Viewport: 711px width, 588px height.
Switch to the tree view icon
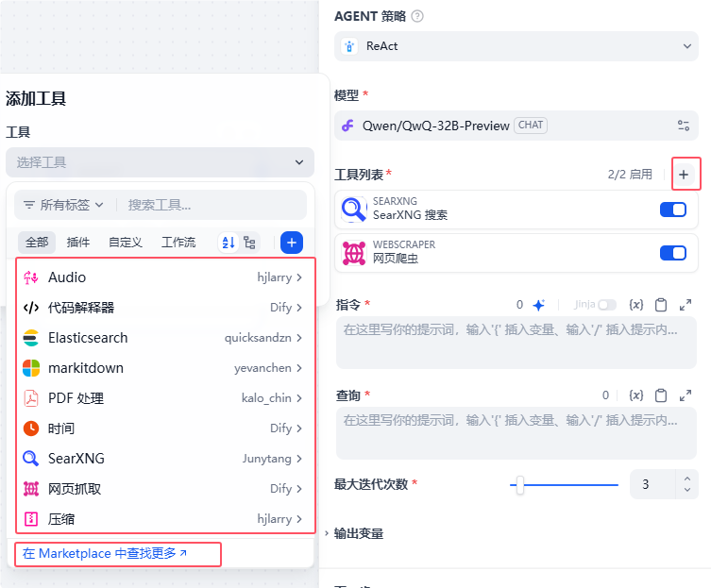click(x=249, y=243)
